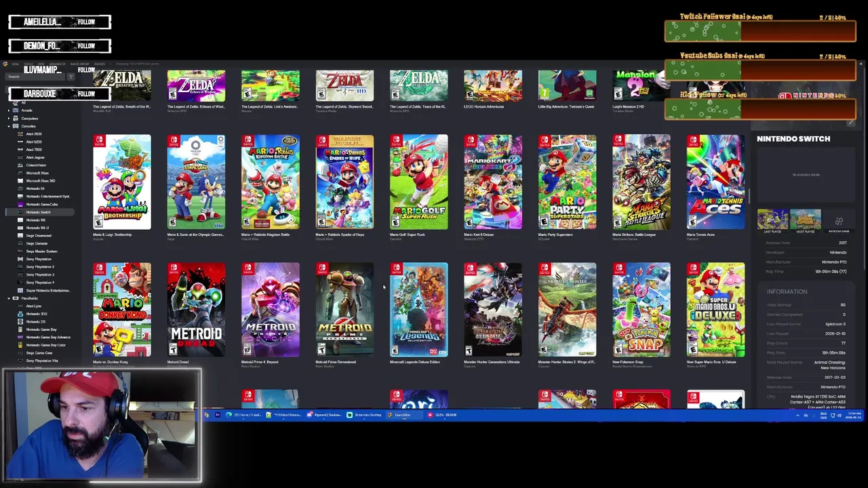The image size is (868, 488).
Task: Expand the Computers tree category
Action: pos(9,119)
